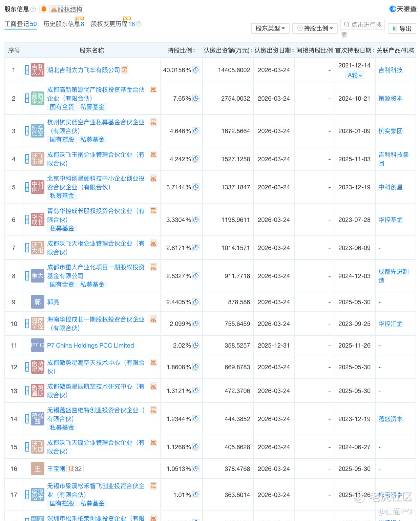Switch to 历史股东信息 8 tab
This screenshot has width=420, height=521.
(x=64, y=24)
